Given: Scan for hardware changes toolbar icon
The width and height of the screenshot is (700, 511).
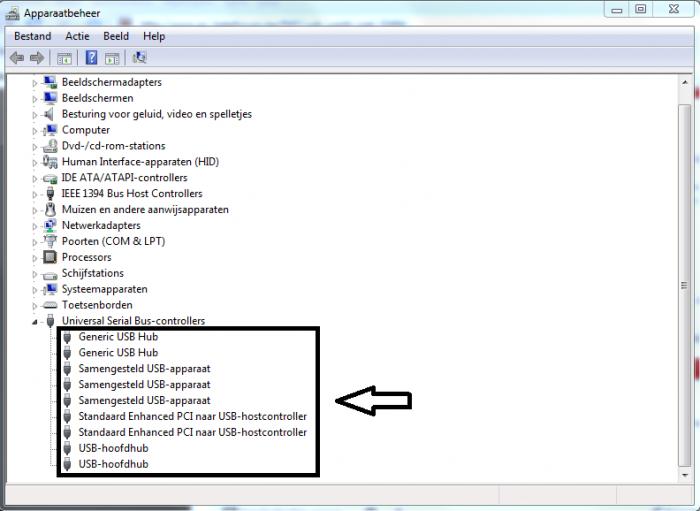Looking at the screenshot, I should point(139,58).
